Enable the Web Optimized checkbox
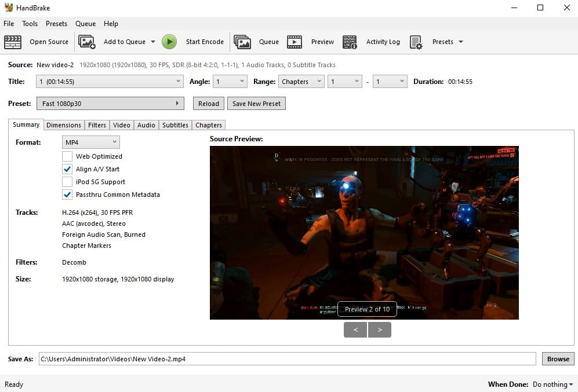This screenshot has height=392, width=578. point(67,156)
